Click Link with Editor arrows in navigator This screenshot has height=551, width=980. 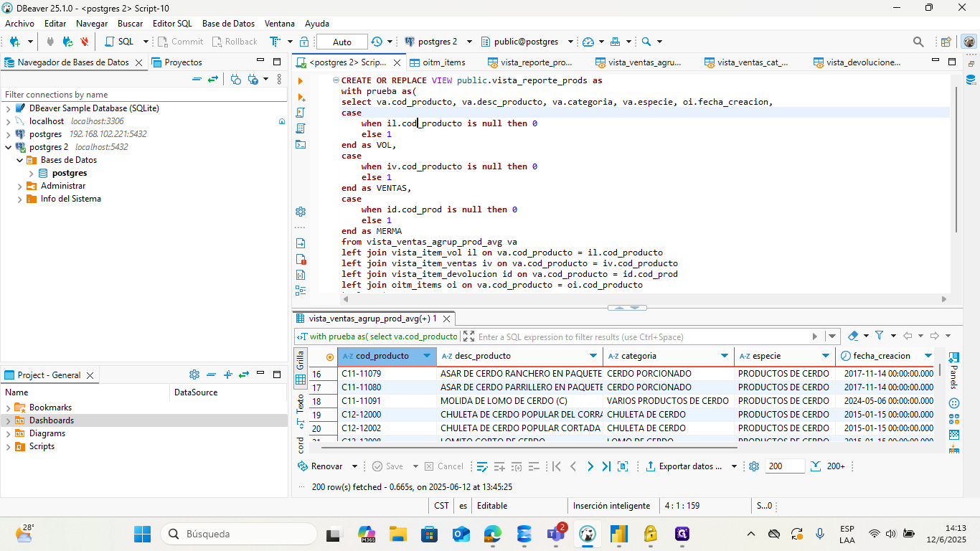pos(213,80)
